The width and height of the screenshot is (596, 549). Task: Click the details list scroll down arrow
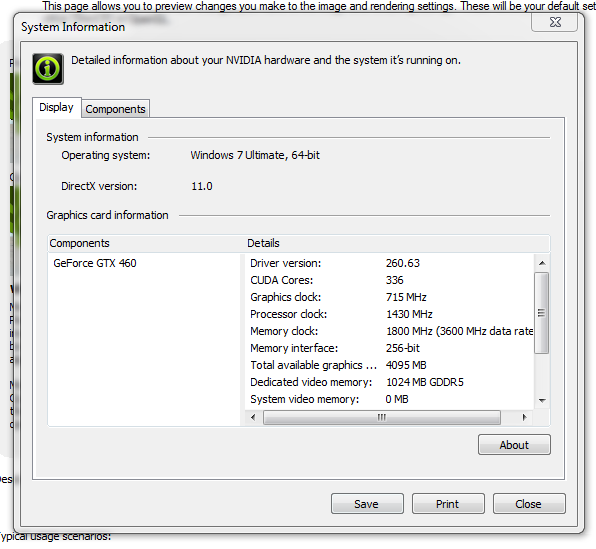coord(542,400)
